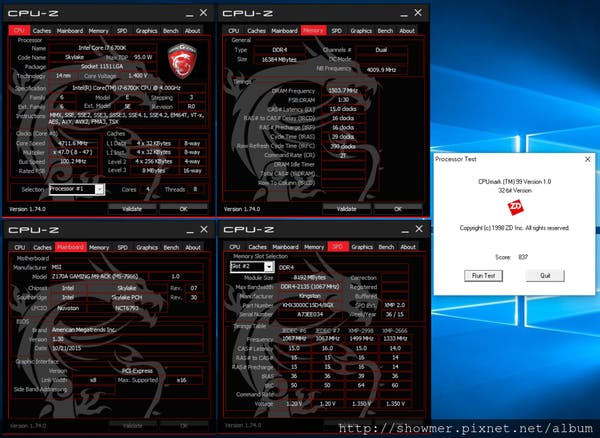This screenshot has height=438, width=600.
Task: Open Graphics tab in the CPU window
Action: click(147, 31)
